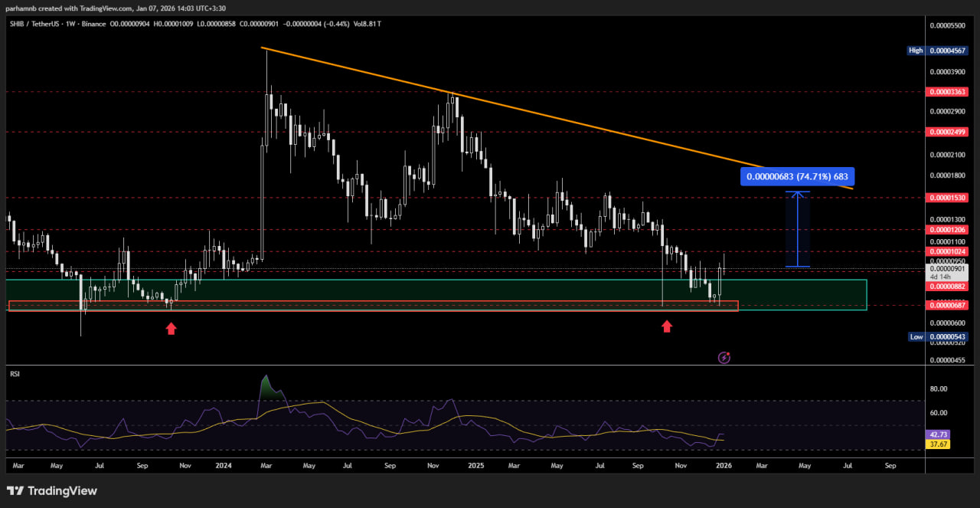Select the left red up arrow marker

(171, 328)
